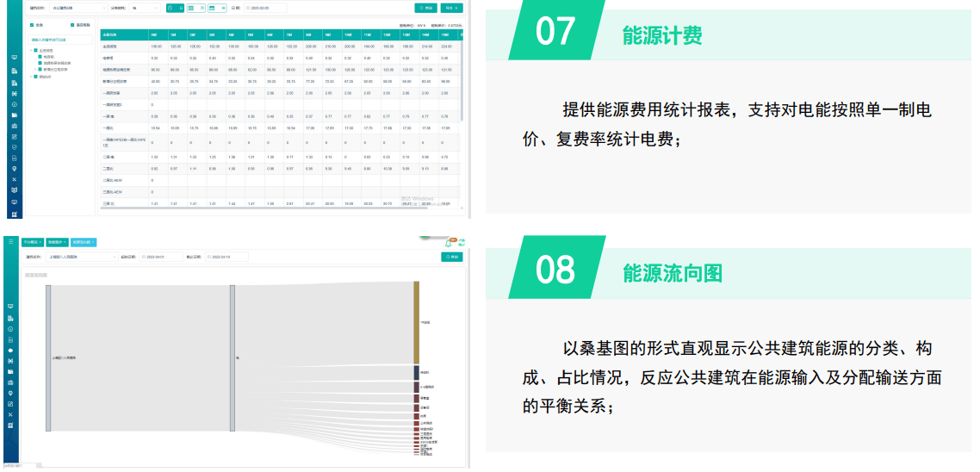
Task: Uncheck the last root node checkbox in tree
Action: [35, 77]
